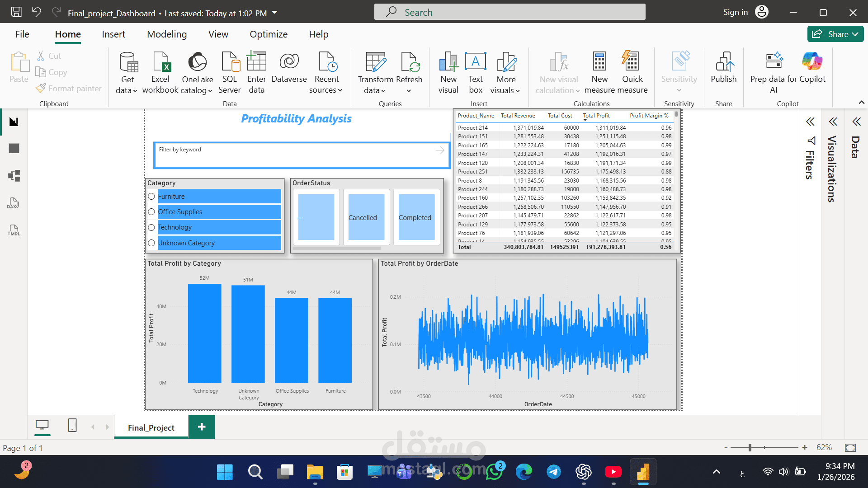Click the Share button
The height and width of the screenshot is (488, 868).
[835, 34]
